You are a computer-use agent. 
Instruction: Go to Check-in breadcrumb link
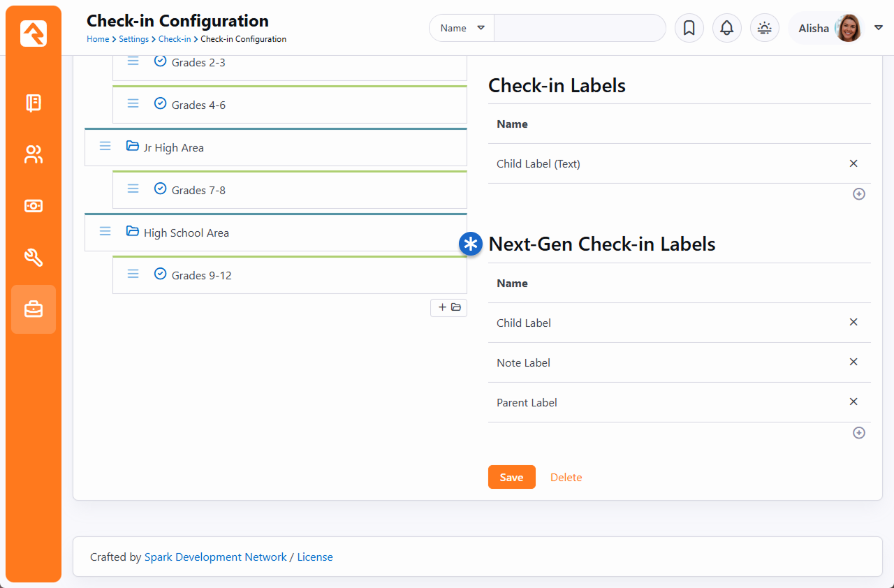click(175, 39)
